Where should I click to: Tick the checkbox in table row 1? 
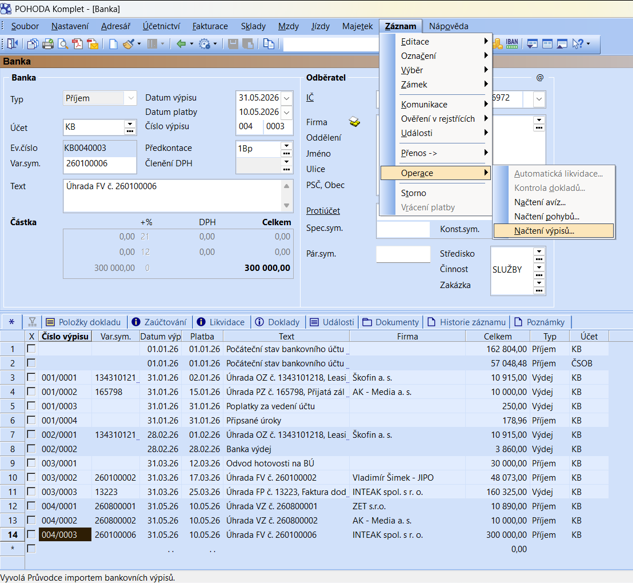[31, 350]
